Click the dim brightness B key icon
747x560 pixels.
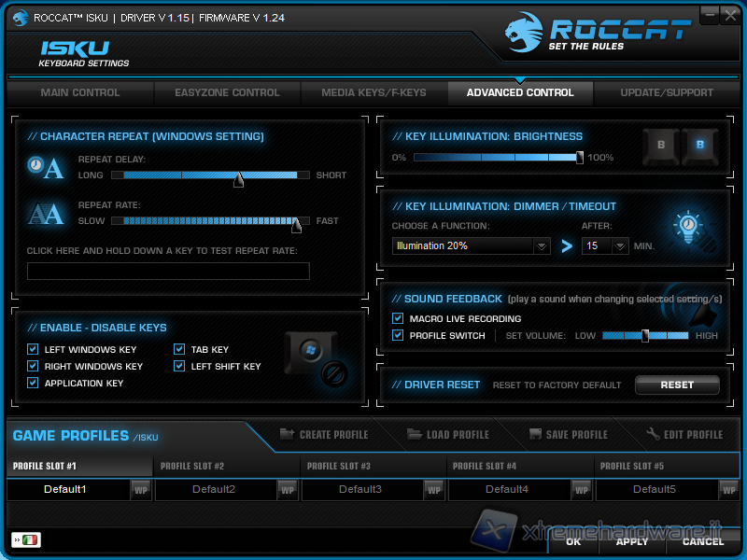661,146
